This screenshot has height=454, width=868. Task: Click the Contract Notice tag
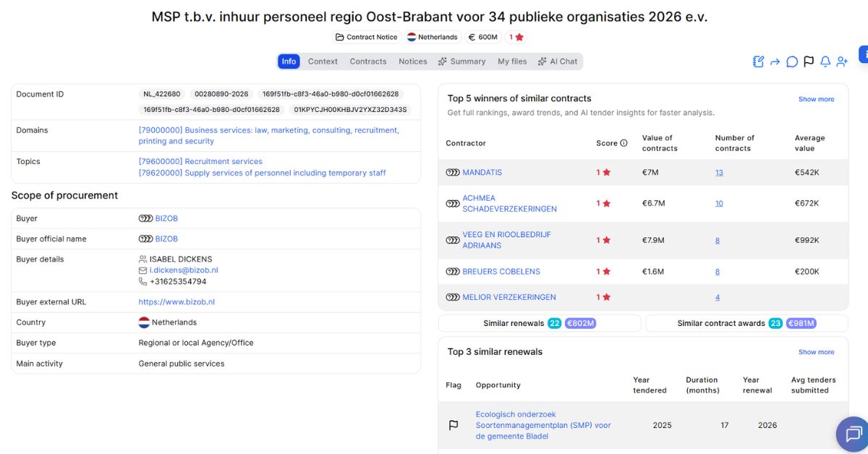[x=366, y=37]
